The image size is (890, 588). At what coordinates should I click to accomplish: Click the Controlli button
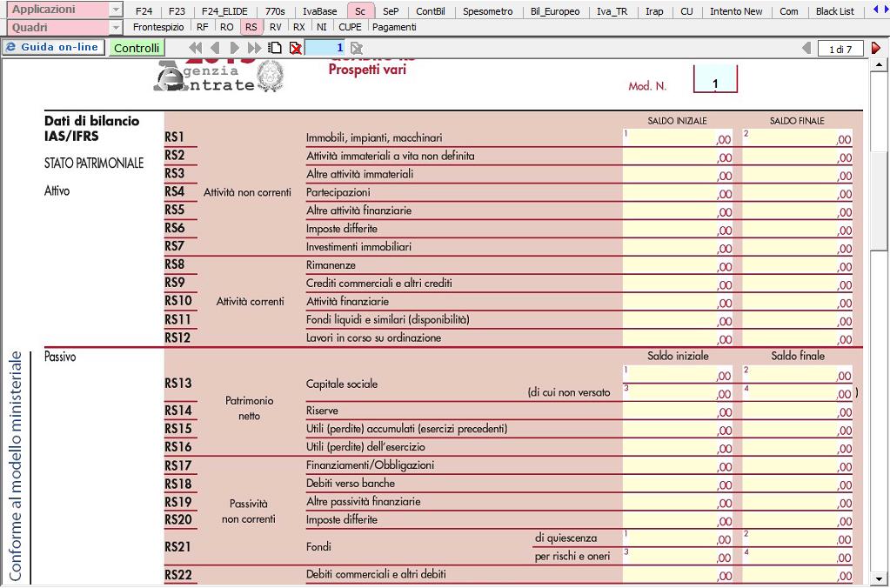pos(137,48)
